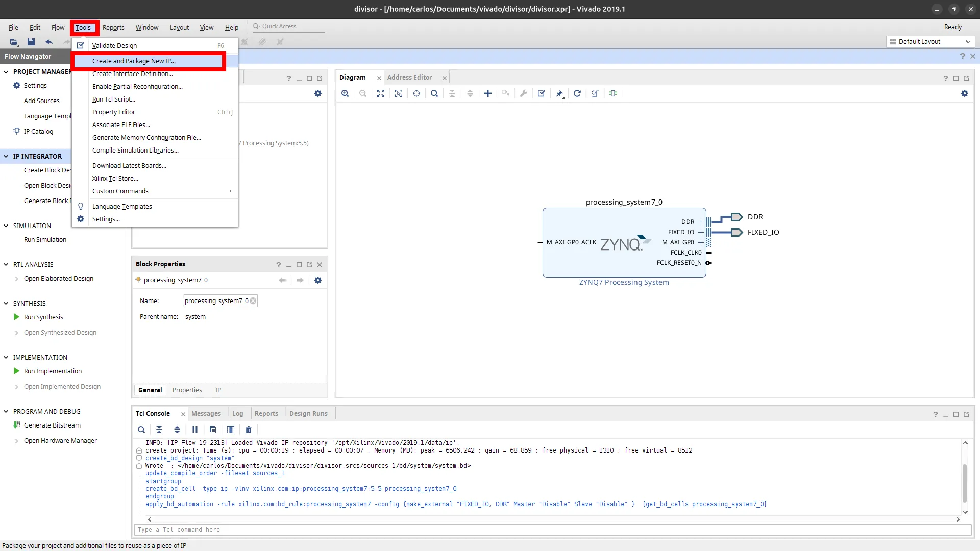Image resolution: width=980 pixels, height=551 pixels.
Task: Click the Tcl Console search icon
Action: point(141,430)
